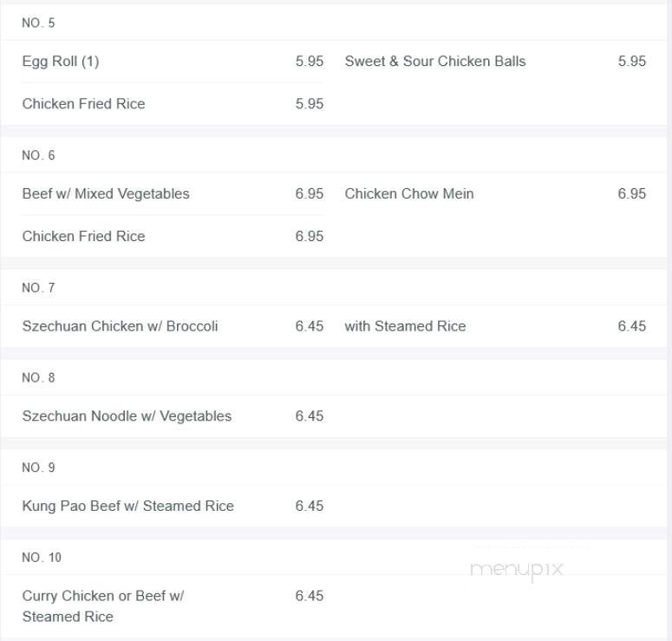The height and width of the screenshot is (641, 672).
Task: Open the NO. 6 section heading
Action: pos(38,155)
